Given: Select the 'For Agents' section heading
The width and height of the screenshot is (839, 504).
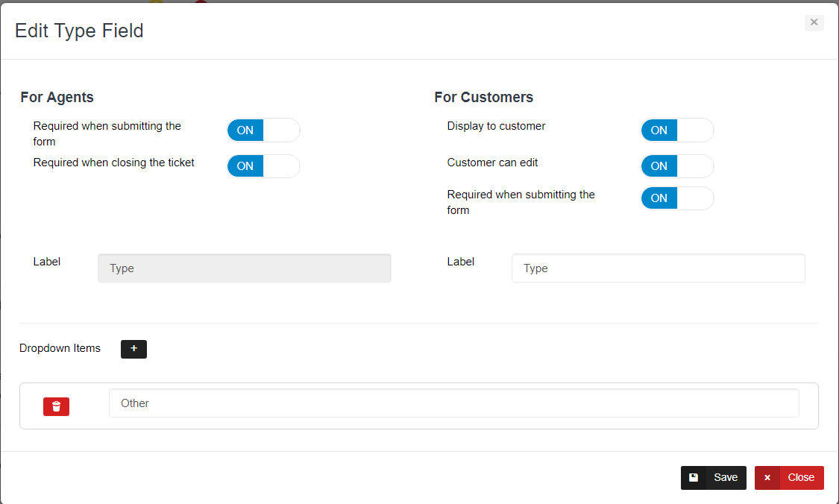Looking at the screenshot, I should 57,98.
